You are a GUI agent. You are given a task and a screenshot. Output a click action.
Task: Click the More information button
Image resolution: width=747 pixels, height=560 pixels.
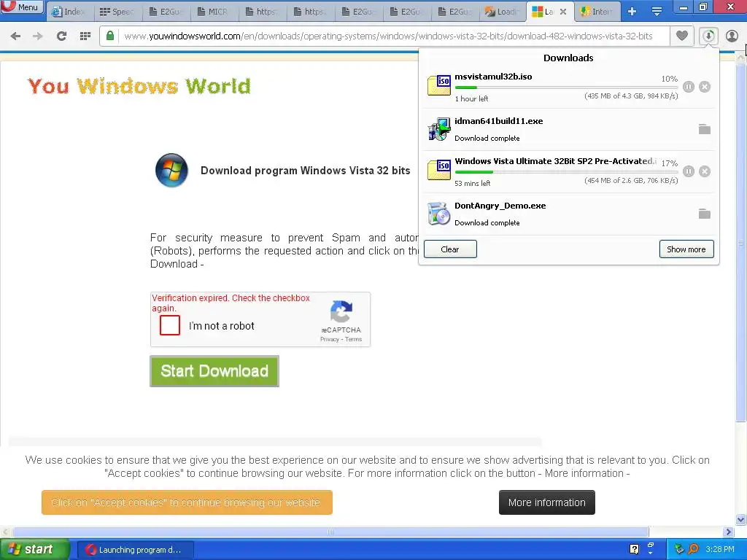547,502
